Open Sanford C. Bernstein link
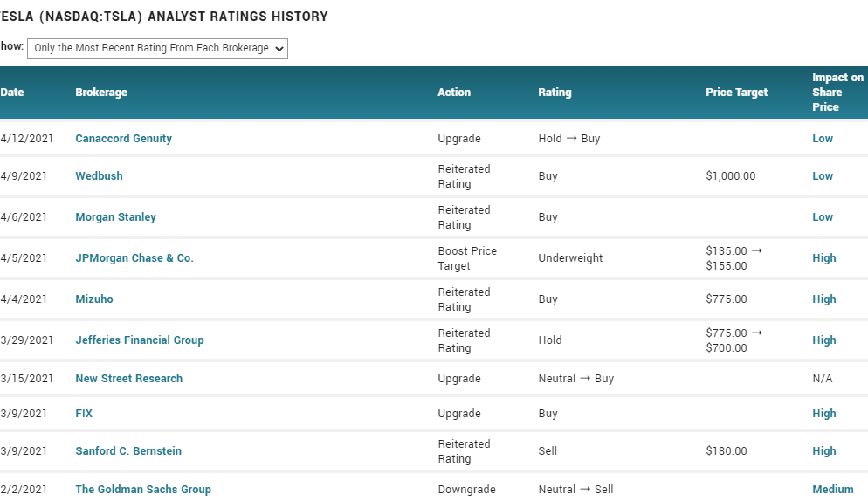This screenshot has width=868, height=501. 128,451
